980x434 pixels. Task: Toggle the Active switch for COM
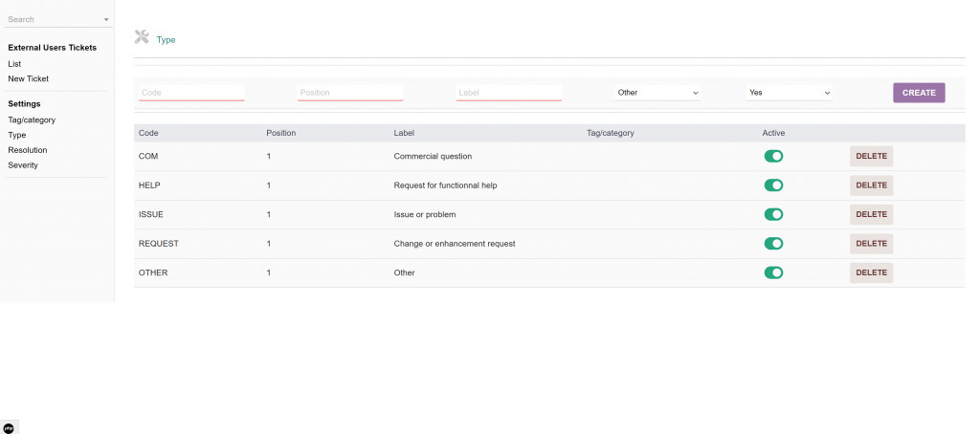[x=773, y=156]
